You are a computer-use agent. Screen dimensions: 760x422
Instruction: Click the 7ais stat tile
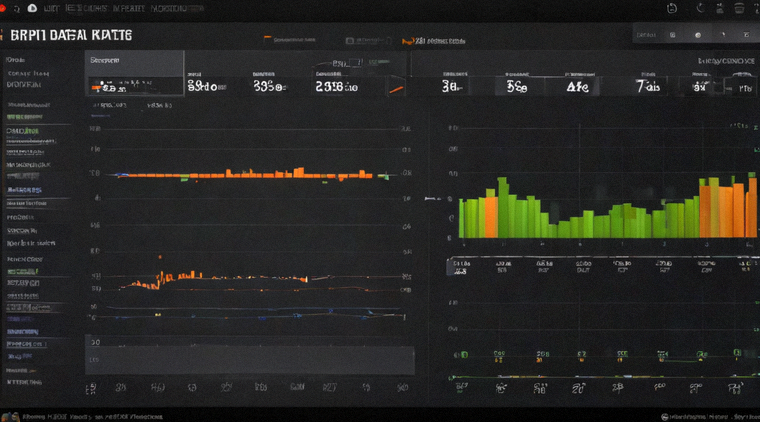[x=648, y=86]
